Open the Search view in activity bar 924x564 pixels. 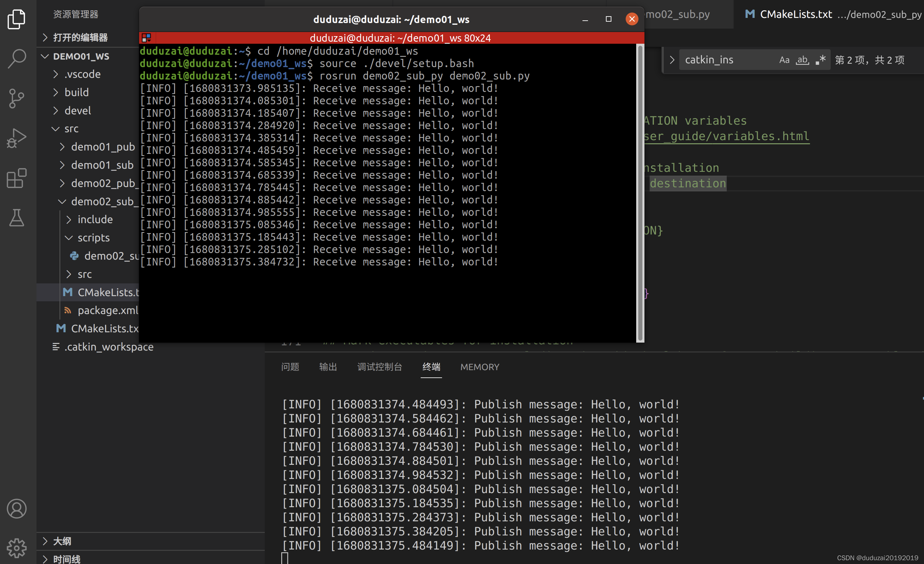point(17,59)
